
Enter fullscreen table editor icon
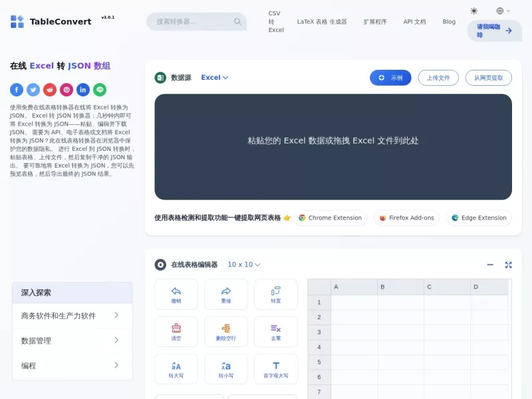point(508,265)
